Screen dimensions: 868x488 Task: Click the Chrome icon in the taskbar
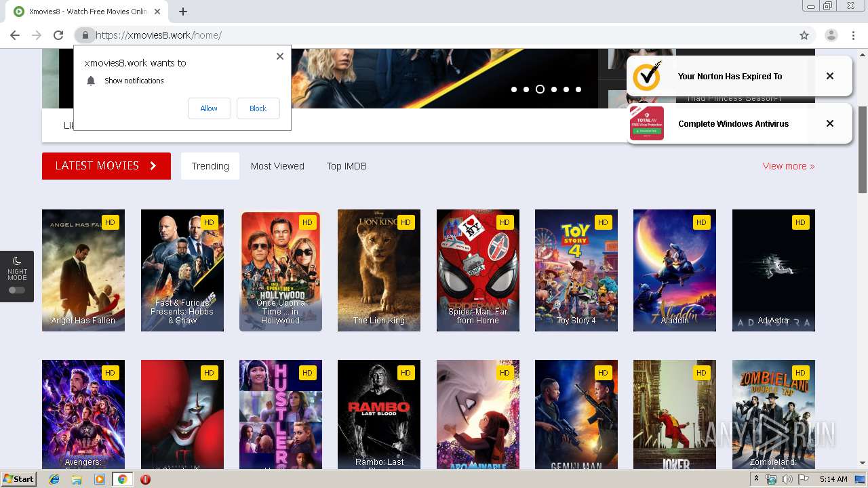point(122,479)
